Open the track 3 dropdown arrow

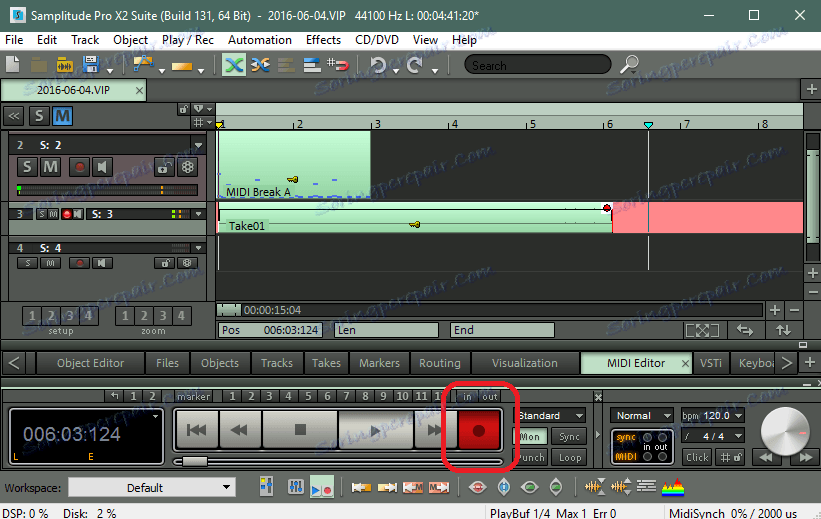point(198,214)
